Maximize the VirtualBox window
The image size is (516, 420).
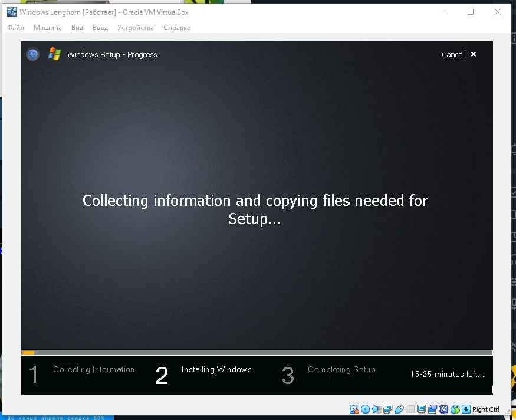click(471, 12)
